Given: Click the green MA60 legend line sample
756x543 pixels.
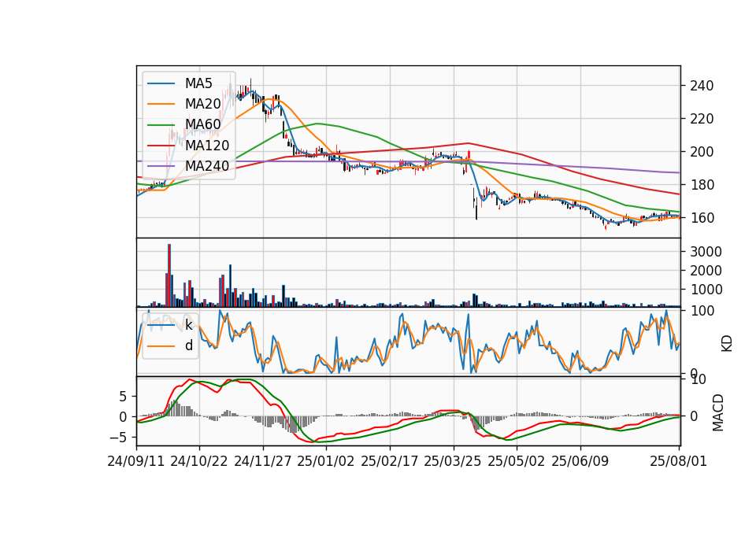Looking at the screenshot, I should pyautogui.click(x=161, y=125).
